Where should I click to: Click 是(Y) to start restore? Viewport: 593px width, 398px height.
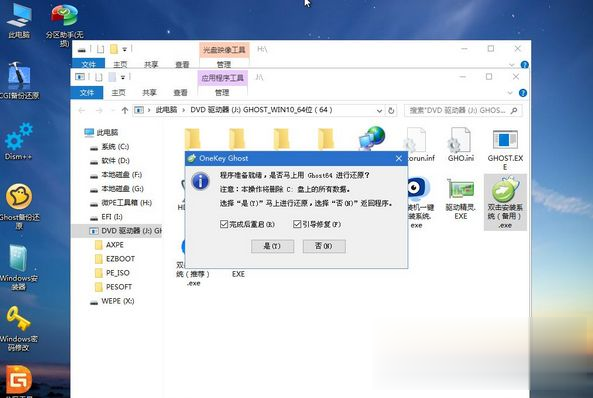272,246
